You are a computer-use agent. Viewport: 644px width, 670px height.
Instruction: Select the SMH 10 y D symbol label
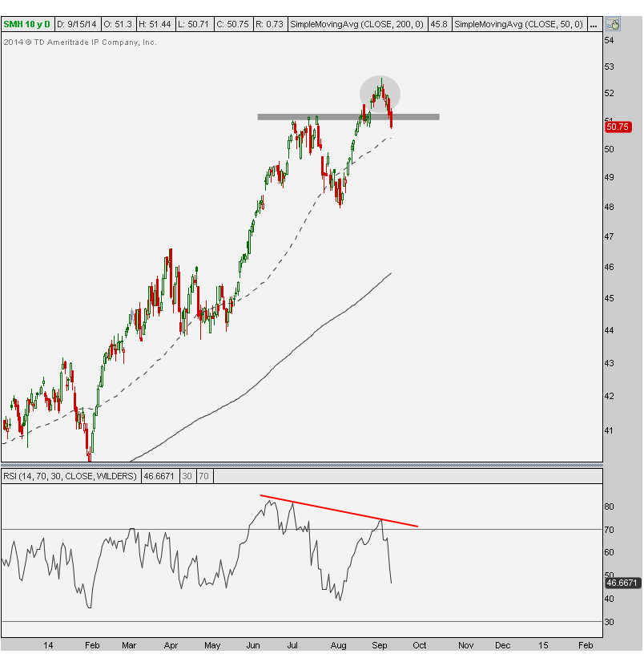[27, 24]
